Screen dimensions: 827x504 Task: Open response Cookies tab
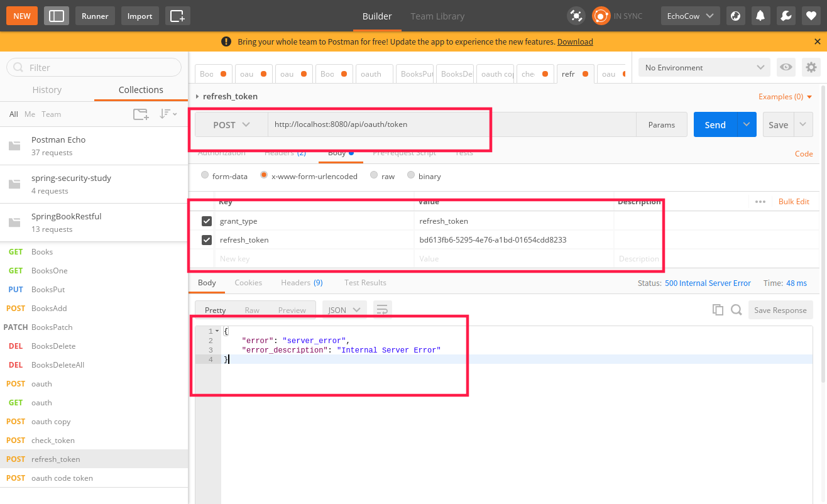click(x=248, y=283)
